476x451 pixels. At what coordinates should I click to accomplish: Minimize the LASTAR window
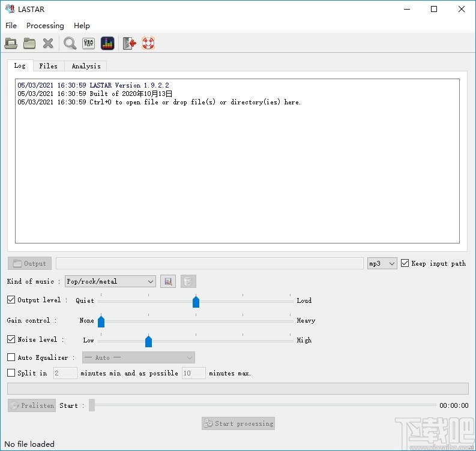(x=407, y=9)
